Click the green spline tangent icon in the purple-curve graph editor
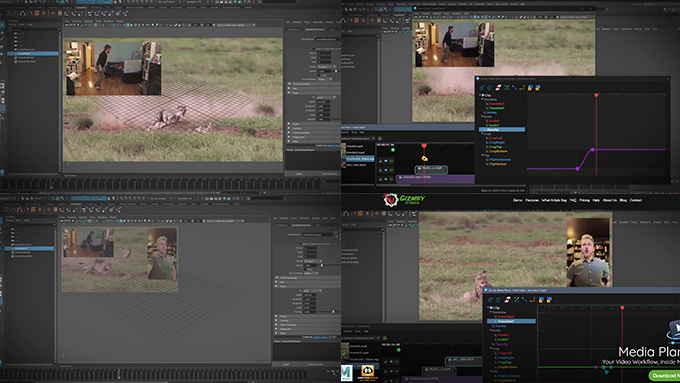Image resolution: width=680 pixels, height=383 pixels. [507, 88]
